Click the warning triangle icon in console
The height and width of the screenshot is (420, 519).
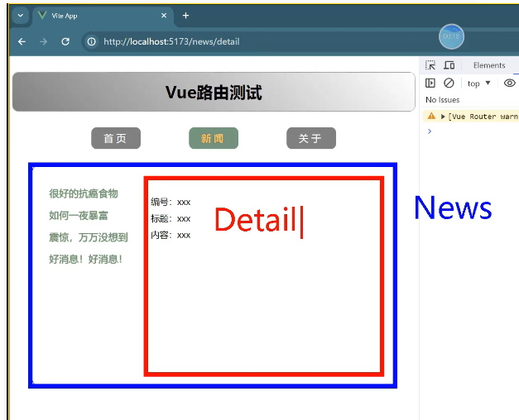[431, 116]
